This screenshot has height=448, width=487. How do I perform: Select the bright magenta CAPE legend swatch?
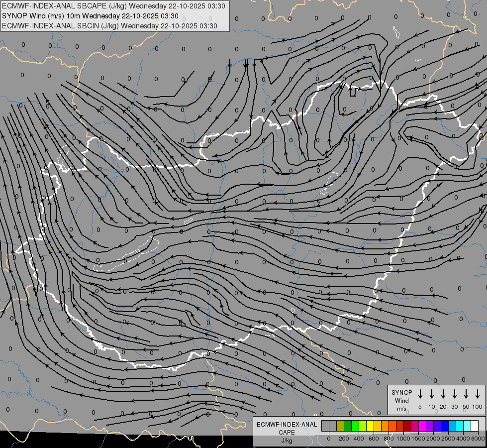pyautogui.click(x=422, y=426)
